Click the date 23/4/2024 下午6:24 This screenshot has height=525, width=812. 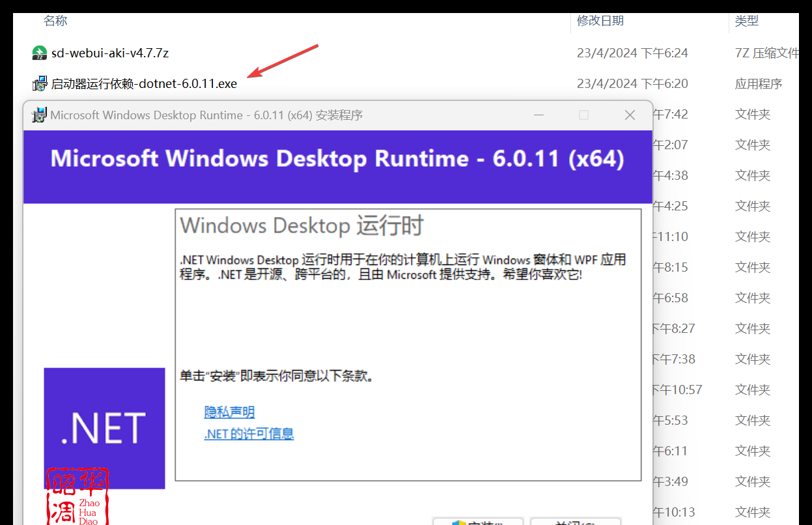point(632,53)
